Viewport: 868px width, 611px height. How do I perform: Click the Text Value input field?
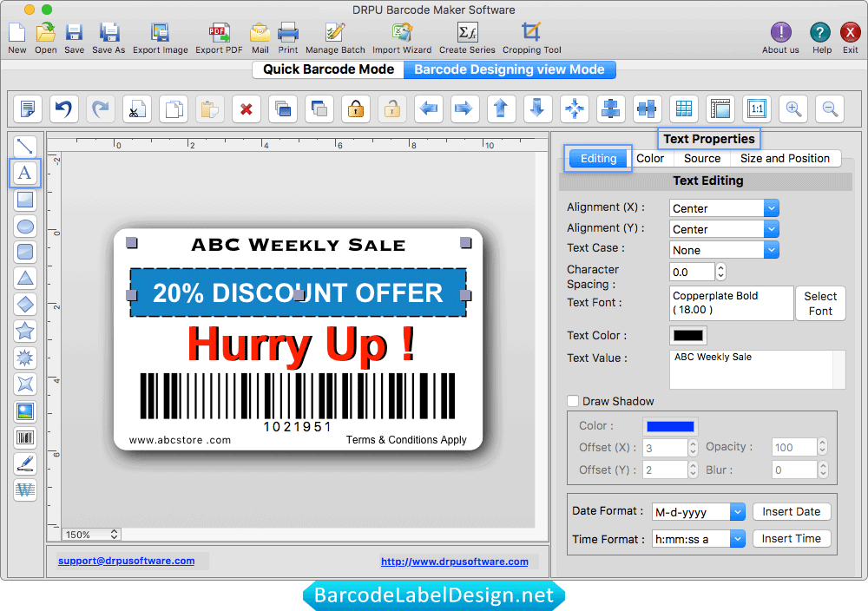coord(757,369)
